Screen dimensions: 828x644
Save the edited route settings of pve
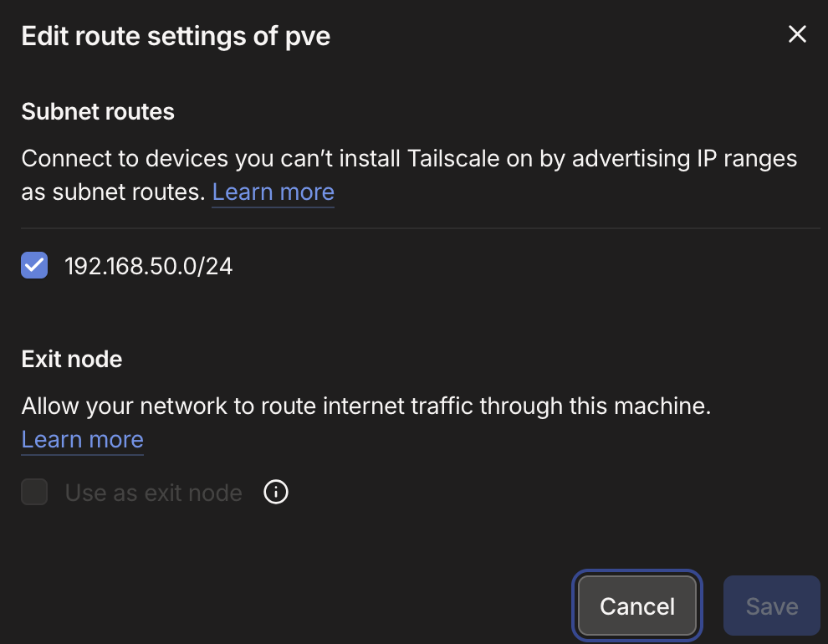770,606
